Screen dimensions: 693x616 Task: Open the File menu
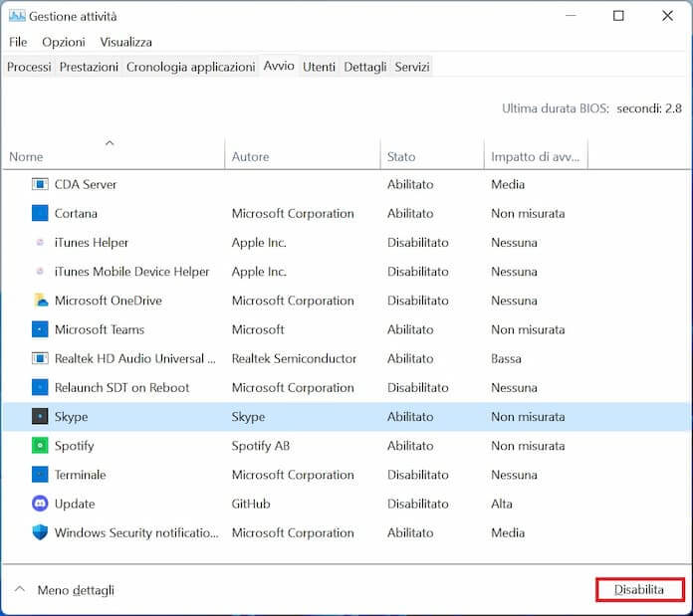point(18,42)
